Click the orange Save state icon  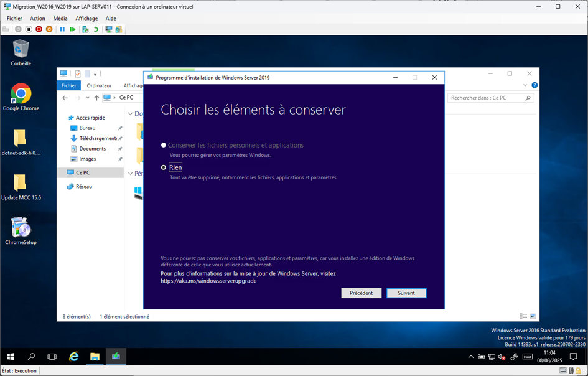click(49, 29)
